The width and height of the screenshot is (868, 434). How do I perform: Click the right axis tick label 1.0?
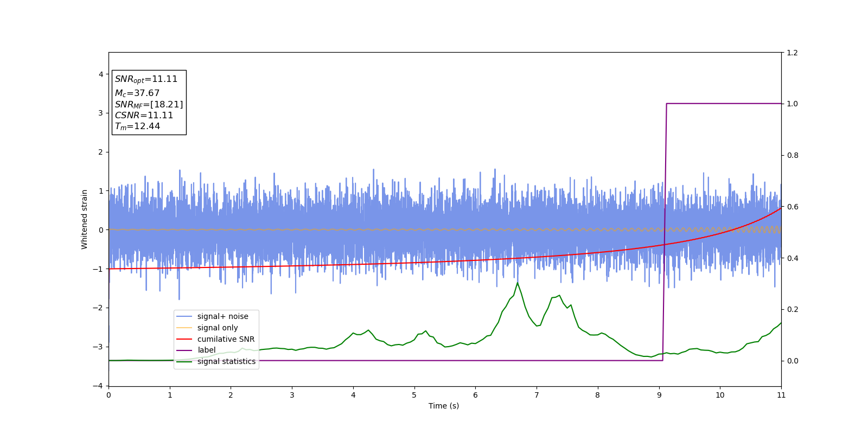(793, 104)
